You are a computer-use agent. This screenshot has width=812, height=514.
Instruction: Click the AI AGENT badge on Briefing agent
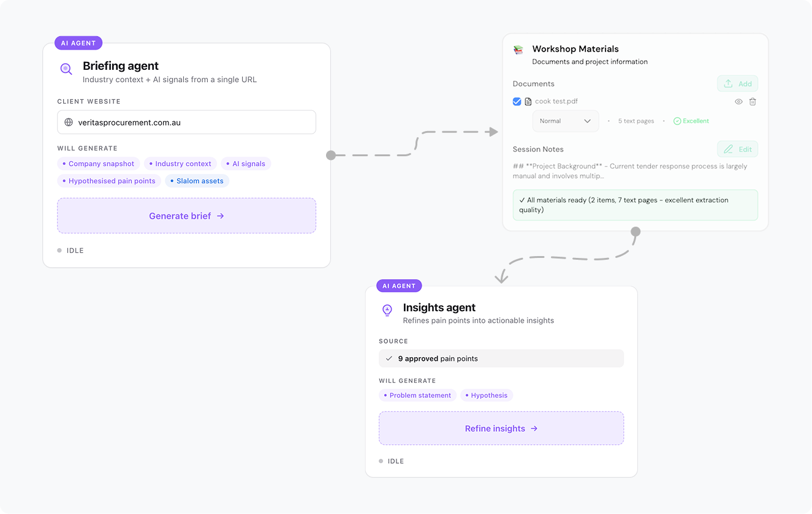78,43
